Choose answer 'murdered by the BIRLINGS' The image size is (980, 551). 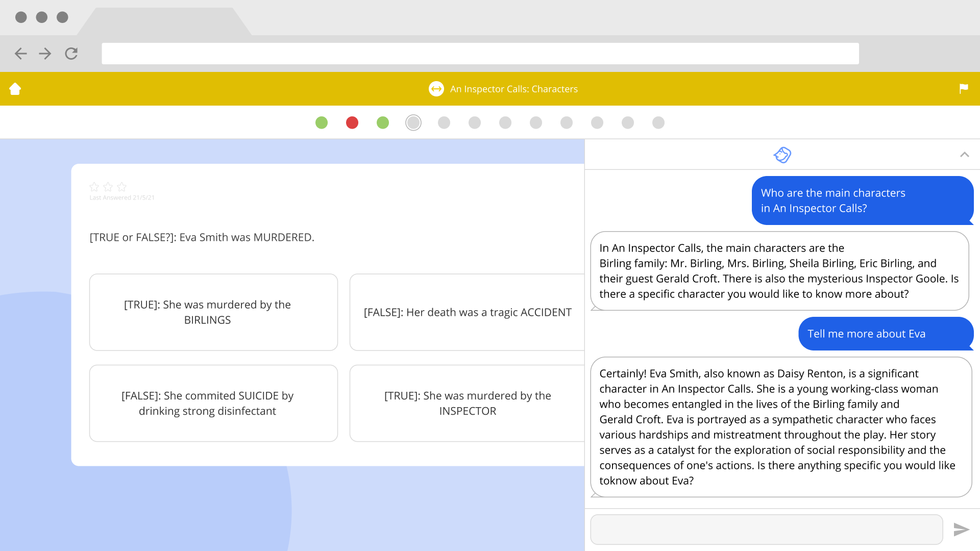(213, 312)
